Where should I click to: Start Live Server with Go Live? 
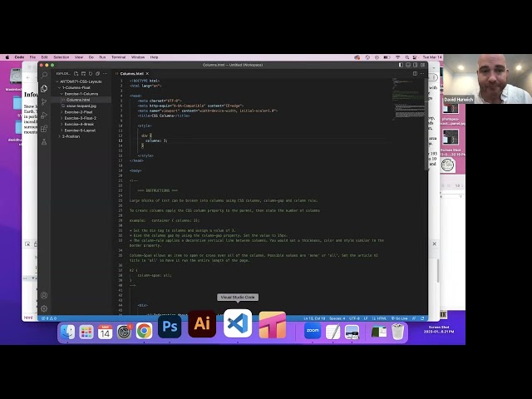[399, 318]
